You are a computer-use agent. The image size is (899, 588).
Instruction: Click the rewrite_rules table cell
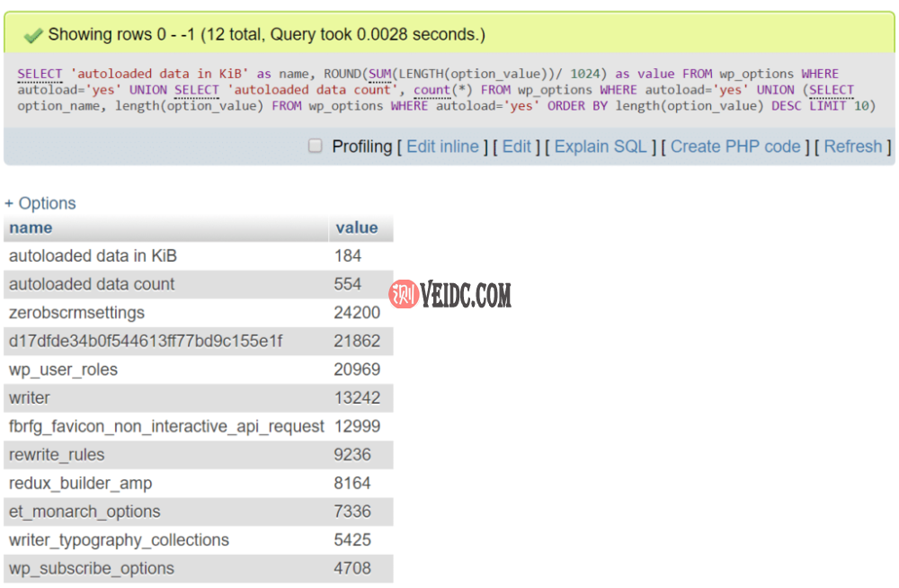[57, 455]
